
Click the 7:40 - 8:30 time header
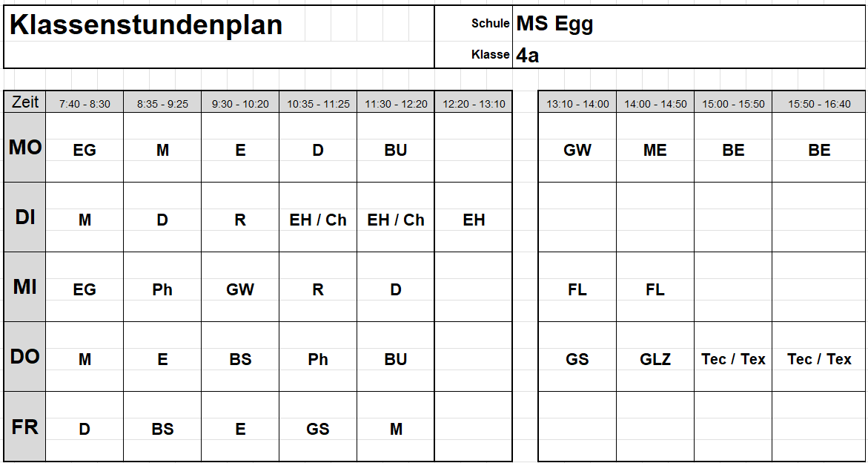tap(85, 103)
